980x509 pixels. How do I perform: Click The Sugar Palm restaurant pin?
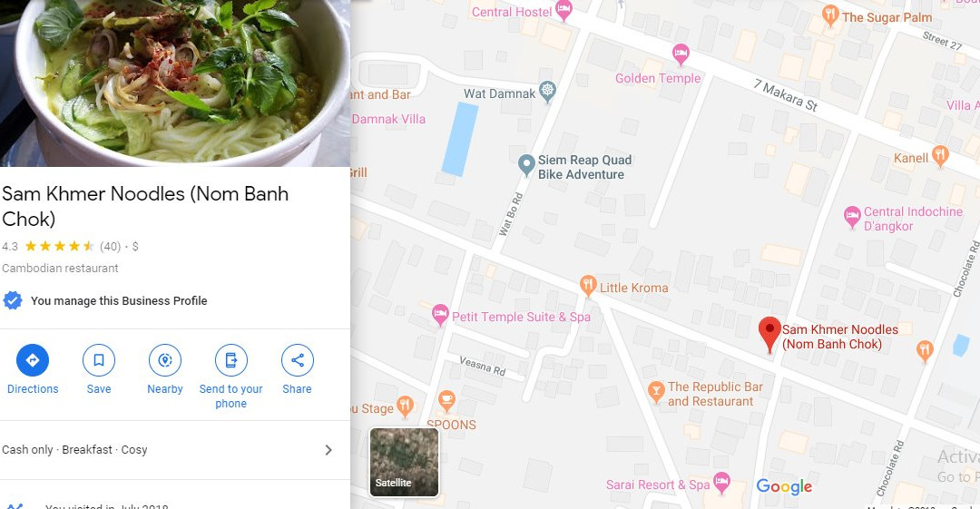pyautogui.click(x=830, y=15)
